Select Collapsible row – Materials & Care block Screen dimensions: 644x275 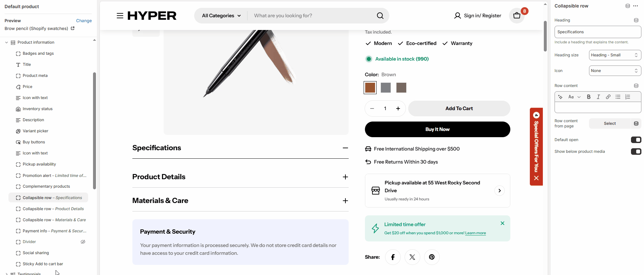(54, 220)
